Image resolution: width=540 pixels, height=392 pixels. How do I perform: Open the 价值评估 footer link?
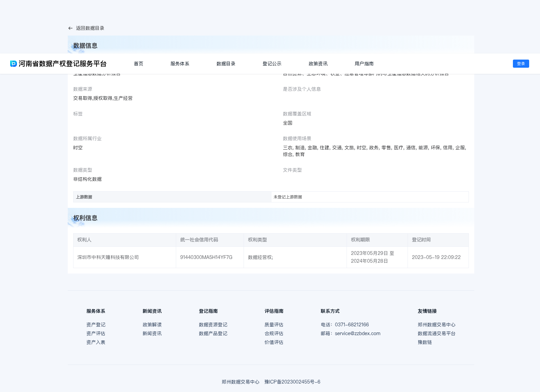[x=274, y=342]
